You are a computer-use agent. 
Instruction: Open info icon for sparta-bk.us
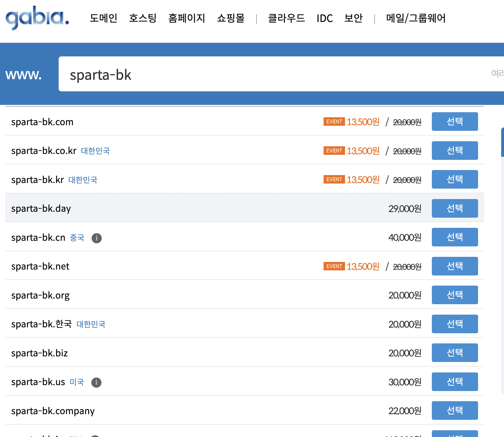(96, 382)
